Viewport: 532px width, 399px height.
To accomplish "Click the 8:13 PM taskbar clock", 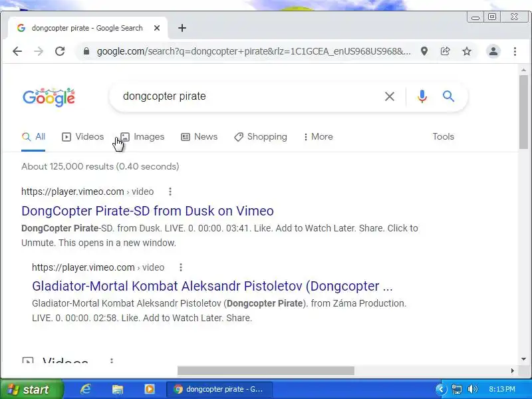I will click(x=502, y=389).
